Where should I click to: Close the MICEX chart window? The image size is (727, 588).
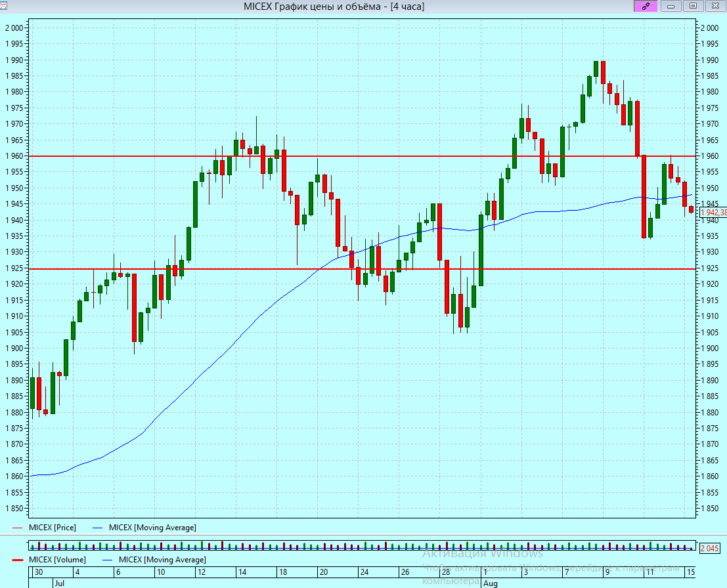tap(715, 6)
